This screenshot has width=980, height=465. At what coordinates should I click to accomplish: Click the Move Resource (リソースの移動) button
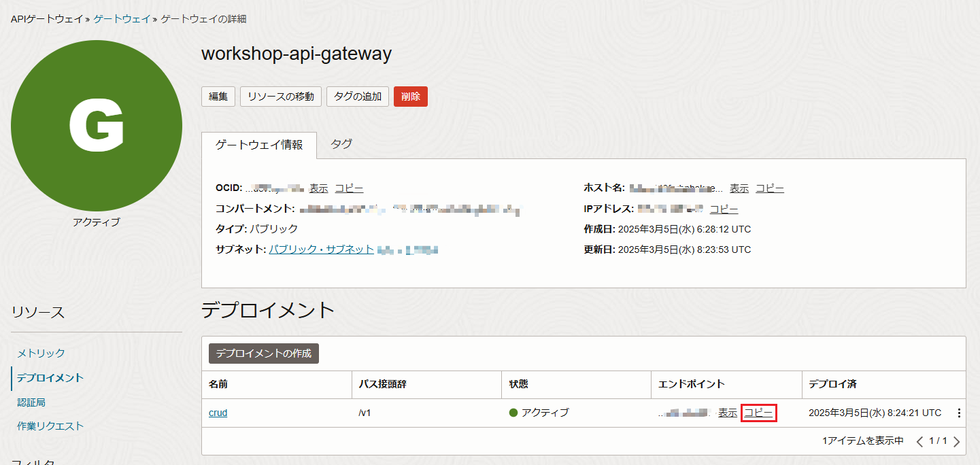pyautogui.click(x=281, y=97)
